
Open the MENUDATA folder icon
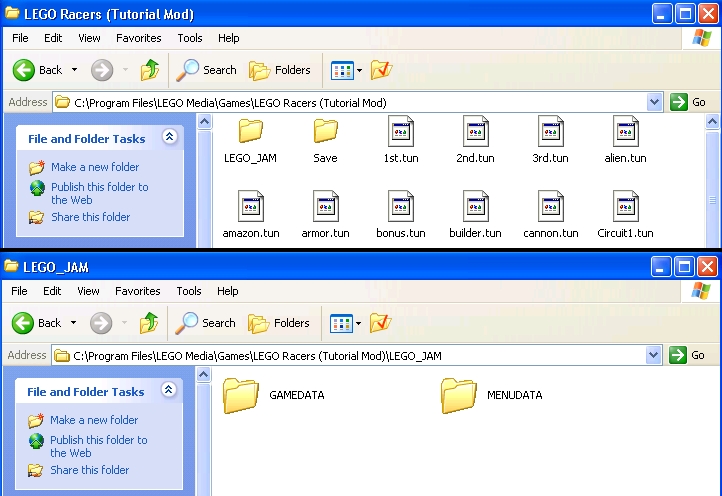459,395
